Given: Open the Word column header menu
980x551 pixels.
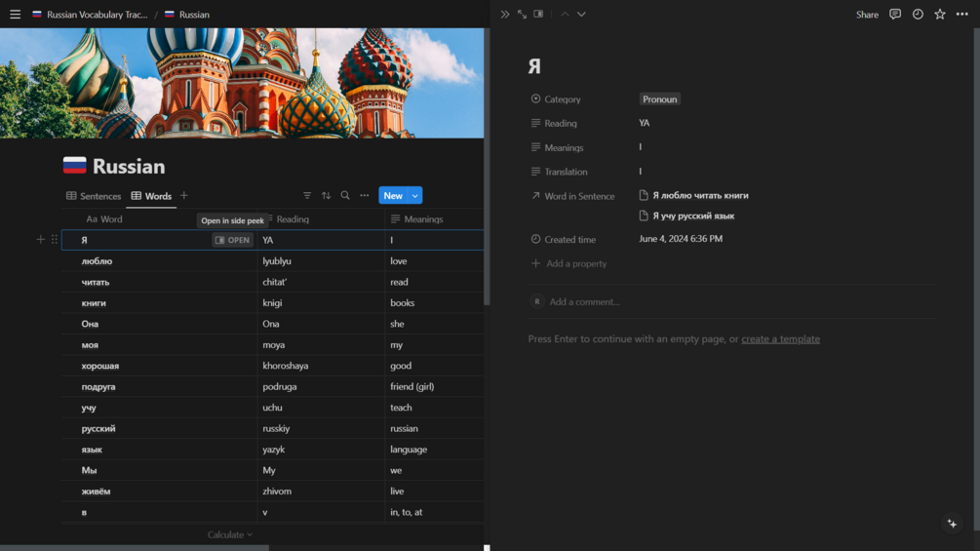Looking at the screenshot, I should [104, 219].
